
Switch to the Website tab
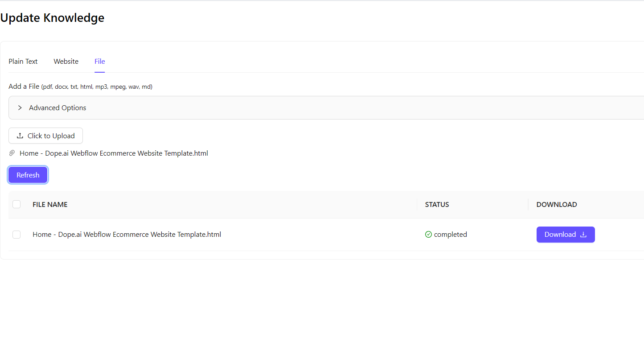[x=66, y=62]
